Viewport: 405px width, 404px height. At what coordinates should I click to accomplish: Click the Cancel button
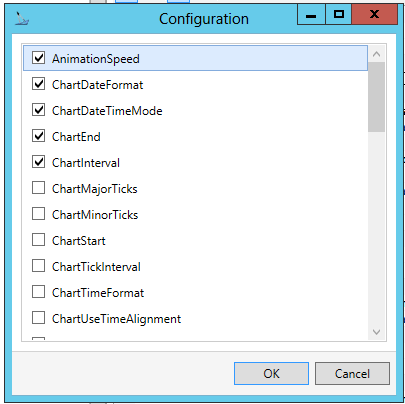coord(352,374)
